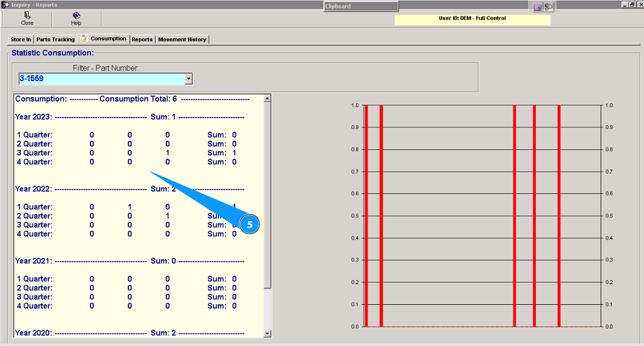Restore the Inquiry - Reports window
The height and width of the screenshot is (346, 644).
(x=632, y=4)
